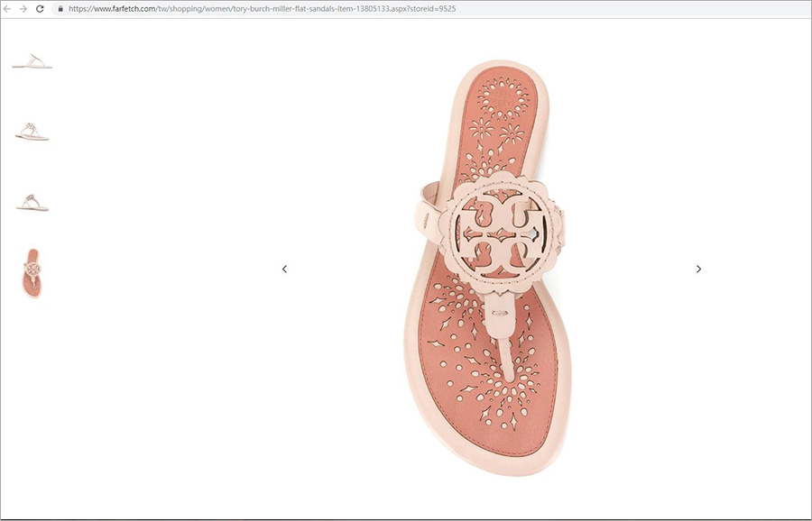Click the padlock site security icon
The image size is (812, 521).
point(60,9)
